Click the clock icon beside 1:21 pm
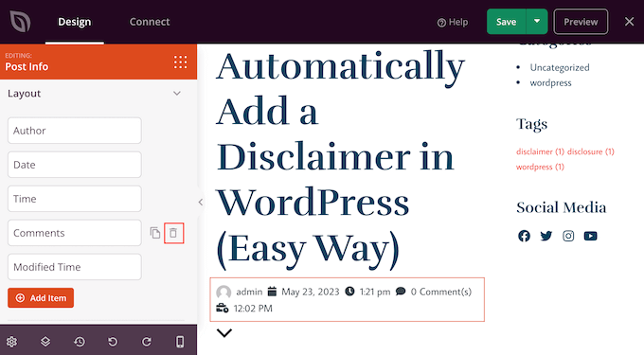Screen dimensions: 644x355 click(x=349, y=292)
